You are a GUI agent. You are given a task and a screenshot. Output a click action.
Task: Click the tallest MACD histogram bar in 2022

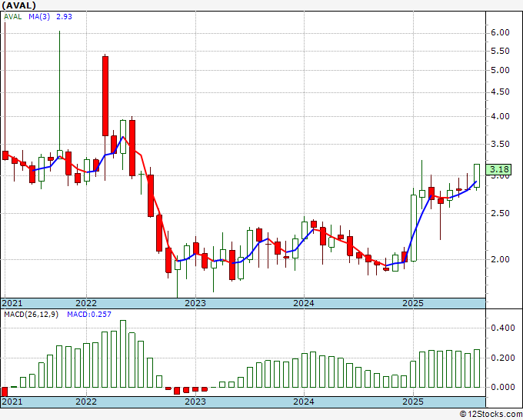pyautogui.click(x=123, y=354)
